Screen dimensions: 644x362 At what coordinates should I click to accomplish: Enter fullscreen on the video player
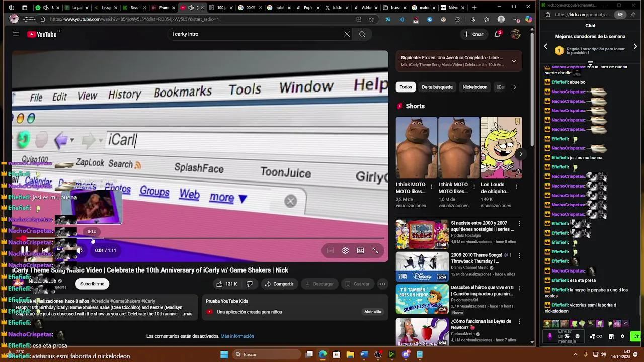pyautogui.click(x=375, y=250)
